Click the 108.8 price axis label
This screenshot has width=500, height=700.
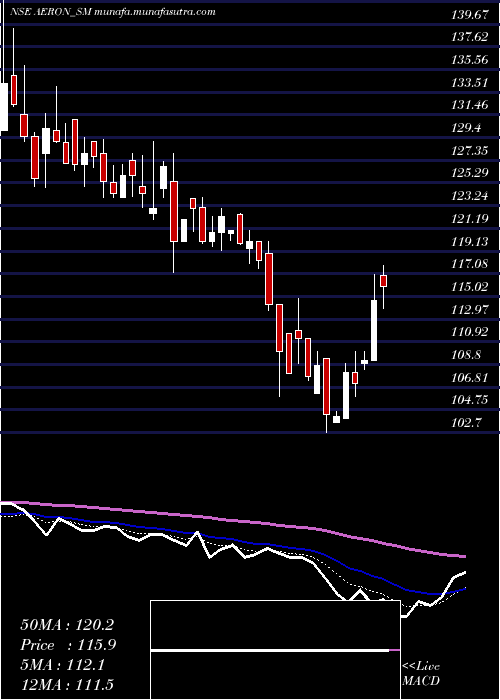point(467,355)
